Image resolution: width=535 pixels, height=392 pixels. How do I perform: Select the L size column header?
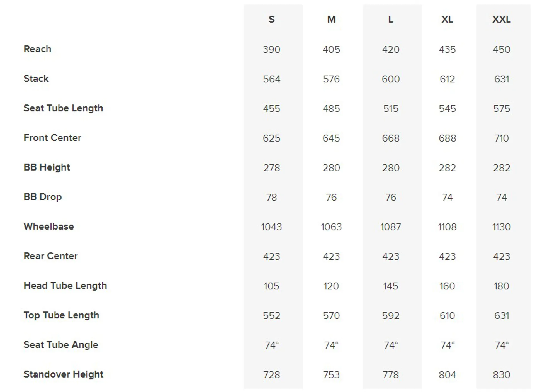(391, 20)
